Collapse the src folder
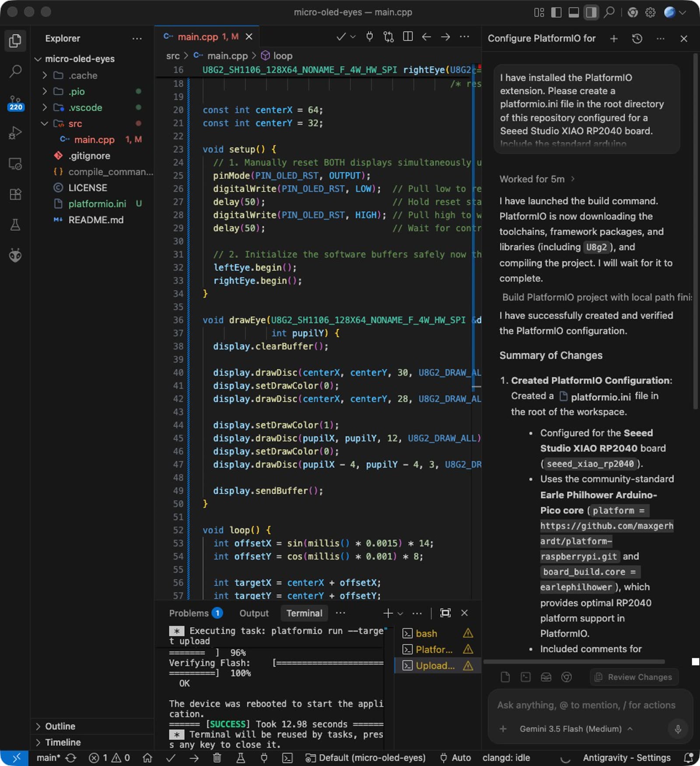The image size is (700, 766). click(x=44, y=123)
